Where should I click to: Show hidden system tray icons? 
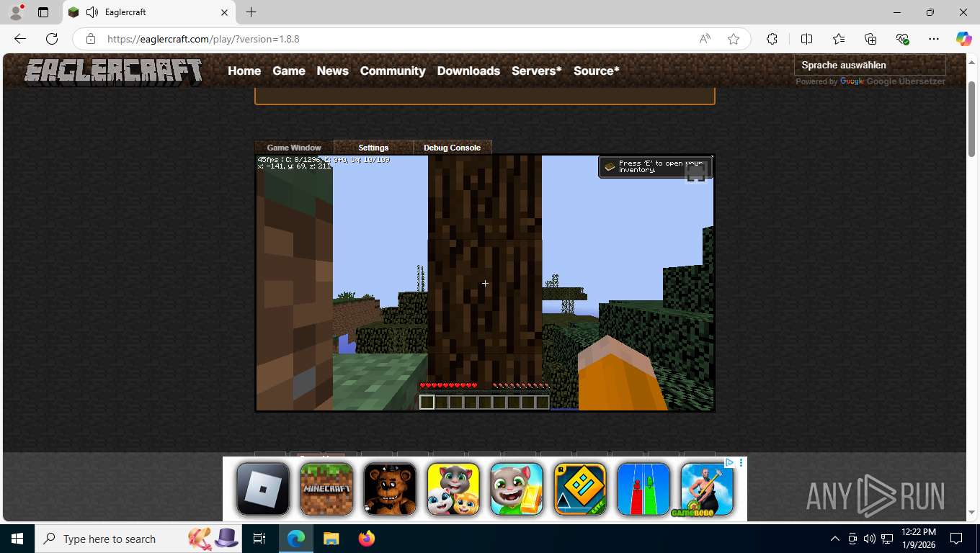pyautogui.click(x=835, y=539)
